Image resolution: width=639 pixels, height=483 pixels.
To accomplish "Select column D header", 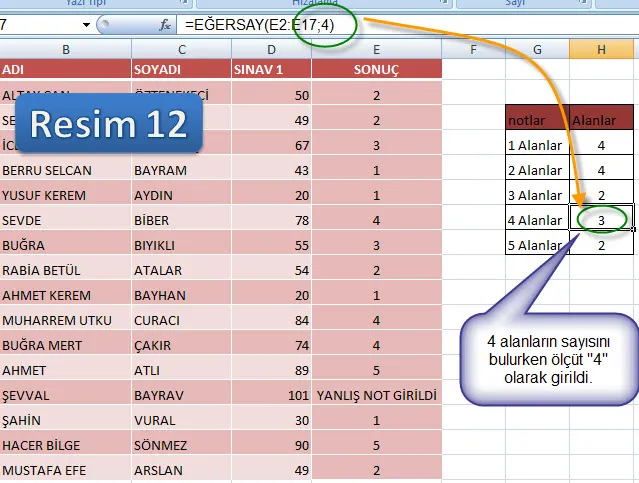I will (x=270, y=47).
